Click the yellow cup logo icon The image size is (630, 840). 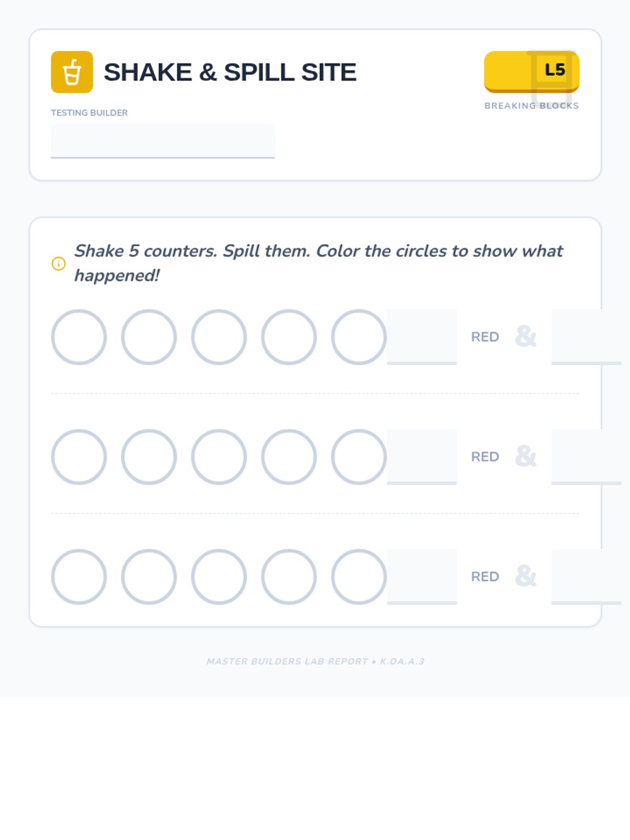72,72
